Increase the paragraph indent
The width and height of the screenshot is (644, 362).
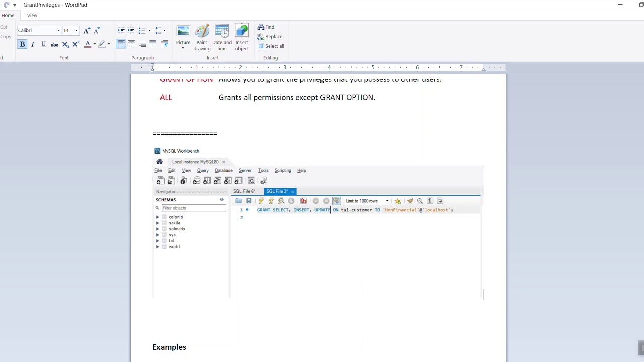click(x=131, y=31)
